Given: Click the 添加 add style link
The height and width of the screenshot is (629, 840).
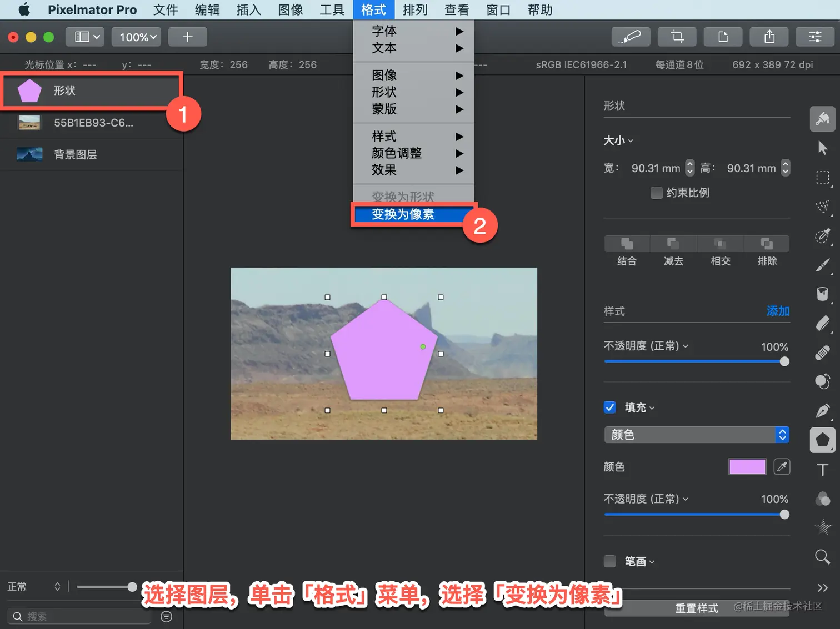Looking at the screenshot, I should [x=778, y=311].
